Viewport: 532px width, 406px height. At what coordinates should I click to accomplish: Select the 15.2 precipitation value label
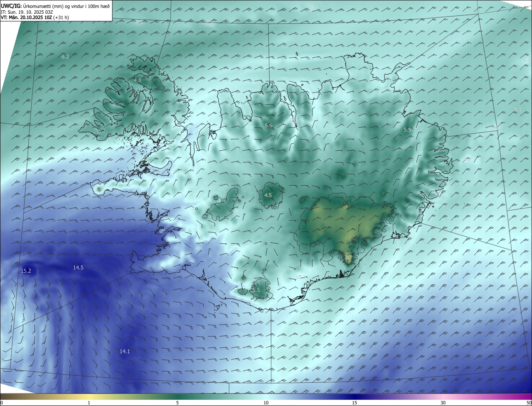coord(26,271)
